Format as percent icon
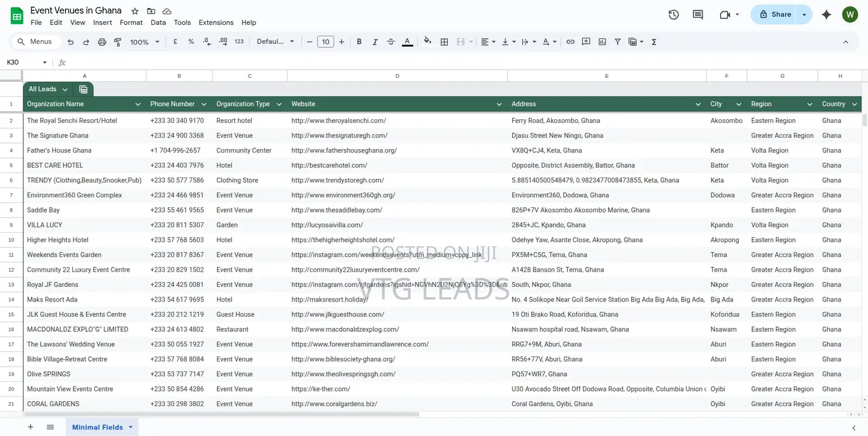Screen dimensions: 868x436 tap(191, 42)
